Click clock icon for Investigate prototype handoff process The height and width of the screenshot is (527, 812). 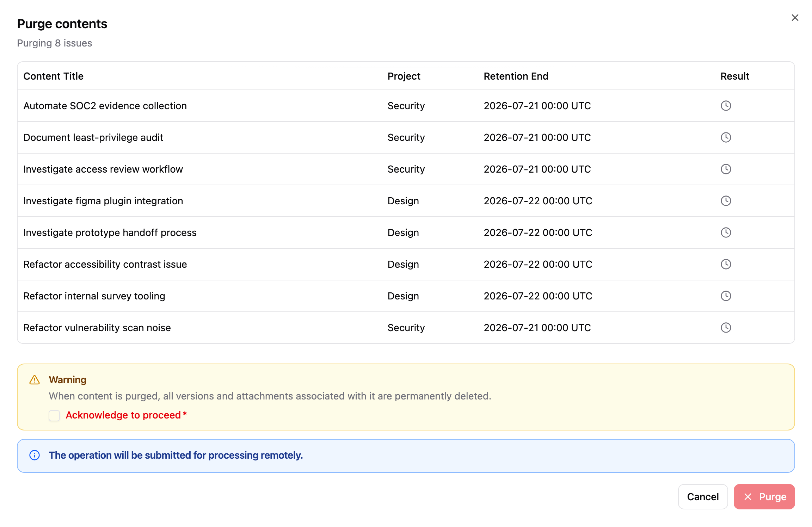726,232
